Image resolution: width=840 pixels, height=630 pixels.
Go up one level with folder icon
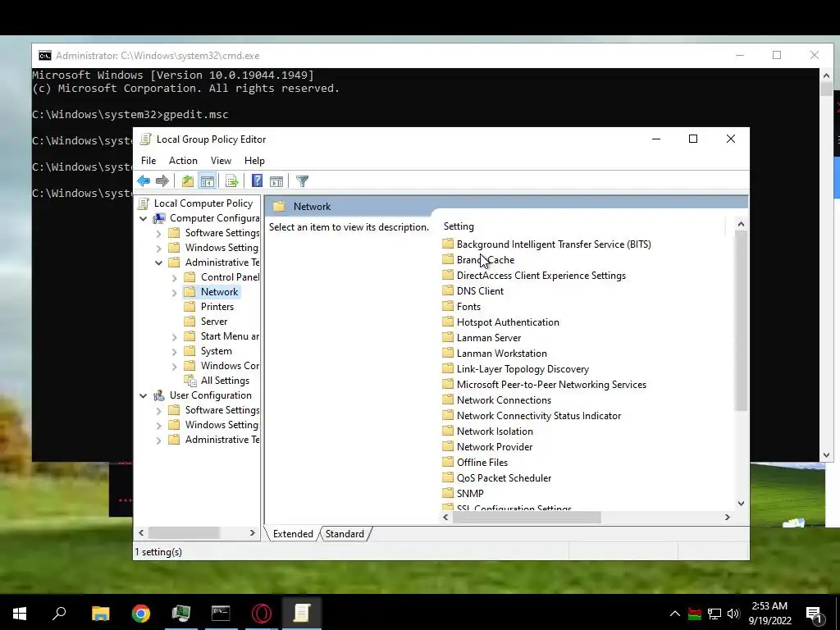188,181
